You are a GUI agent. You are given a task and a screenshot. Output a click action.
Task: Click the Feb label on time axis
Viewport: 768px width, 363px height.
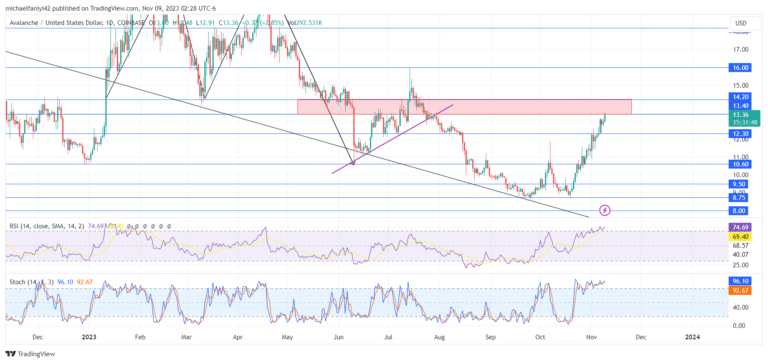[140, 337]
